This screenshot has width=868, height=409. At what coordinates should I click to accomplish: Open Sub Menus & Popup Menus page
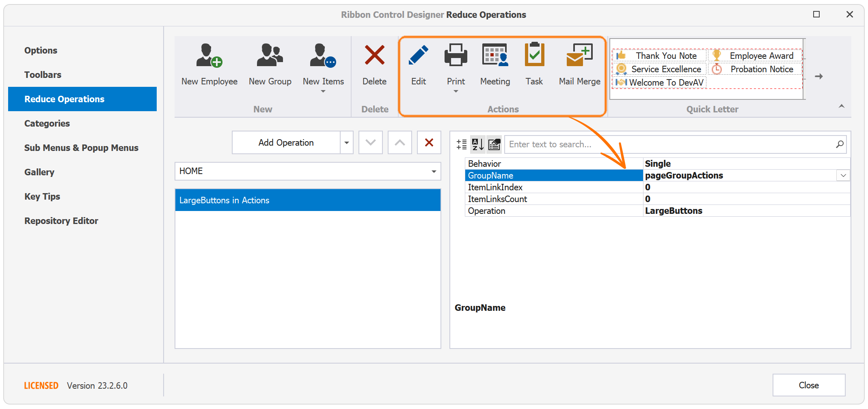point(82,148)
